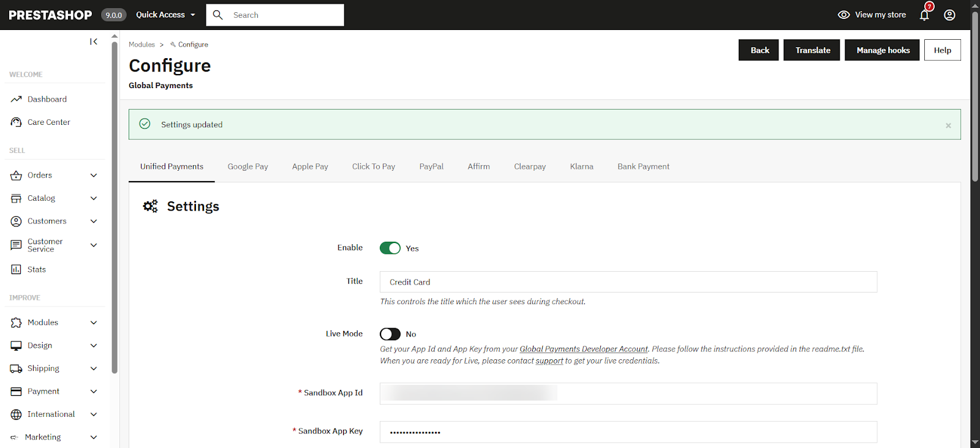
Task: Click the International globe icon
Action: pos(16,414)
